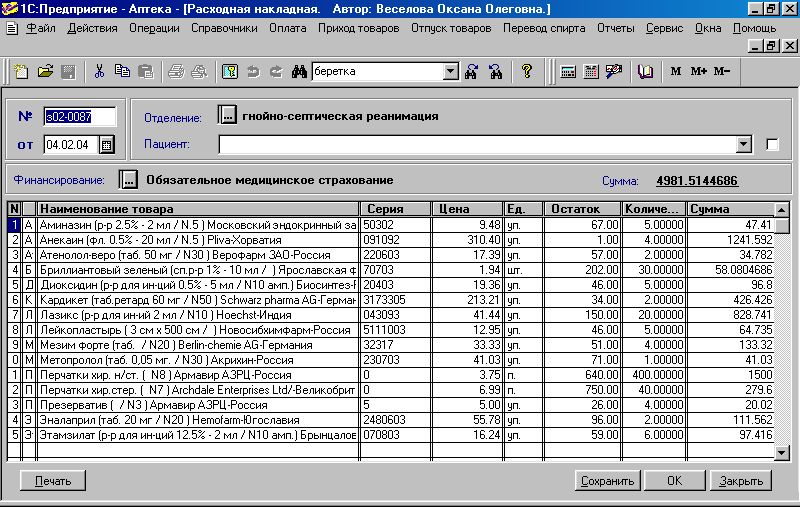800x507 pixels.
Task: Select the Бриллиантовый зеленый row name
Action: coord(198,270)
